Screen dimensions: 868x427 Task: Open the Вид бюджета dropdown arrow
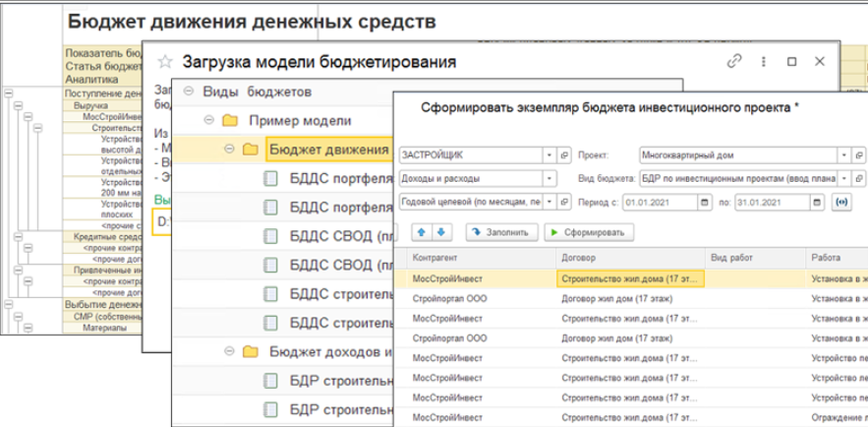pyautogui.click(x=843, y=179)
